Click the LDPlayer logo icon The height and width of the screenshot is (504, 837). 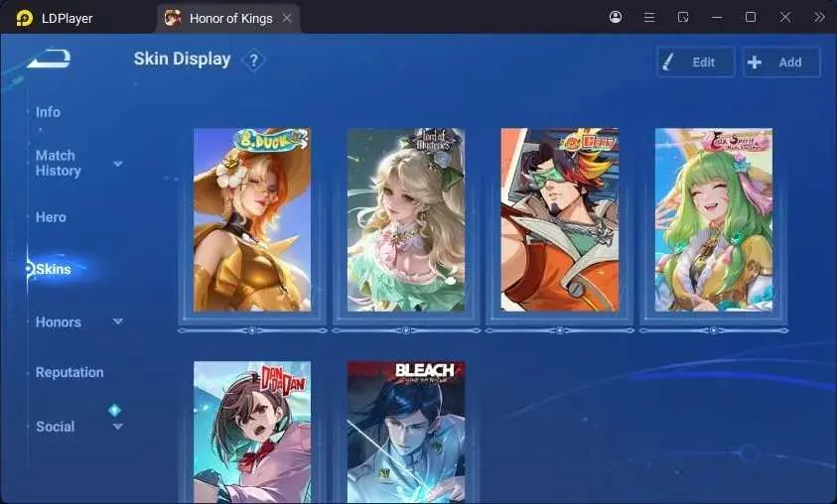[x=24, y=18]
